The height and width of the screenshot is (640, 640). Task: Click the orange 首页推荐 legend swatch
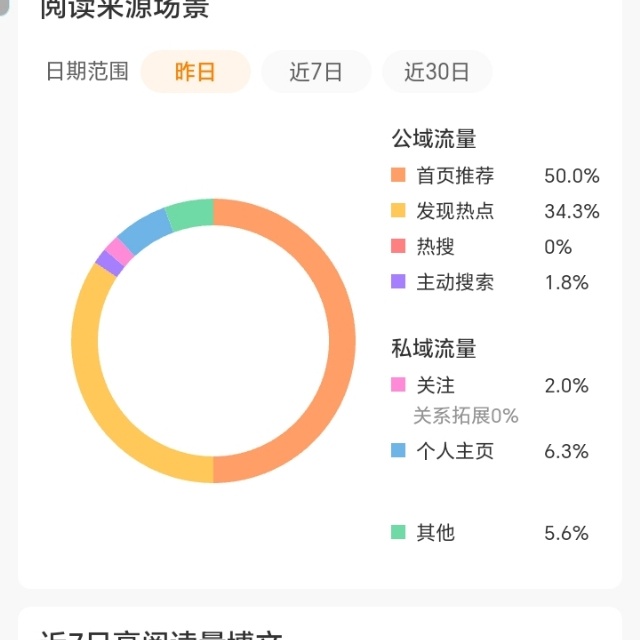click(398, 175)
